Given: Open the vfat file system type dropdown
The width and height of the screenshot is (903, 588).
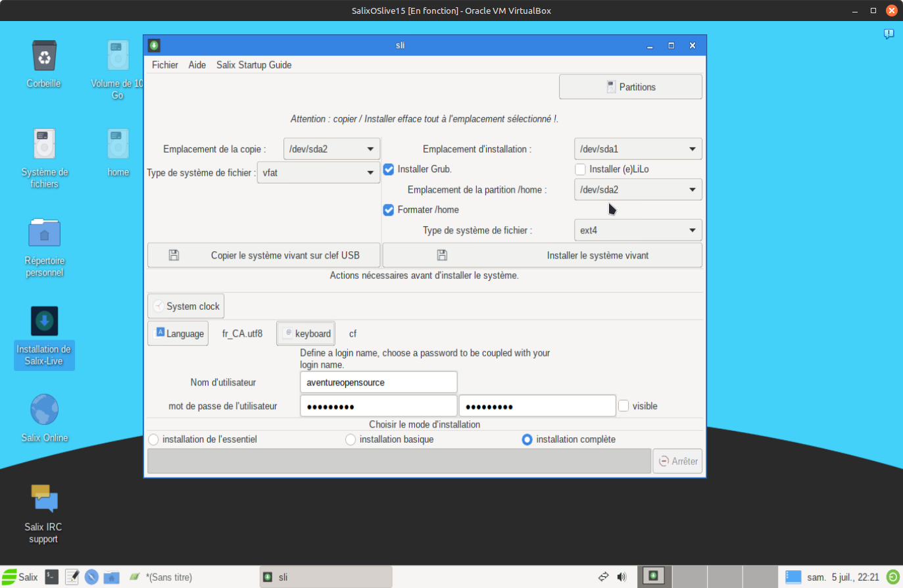Looking at the screenshot, I should click(x=318, y=173).
